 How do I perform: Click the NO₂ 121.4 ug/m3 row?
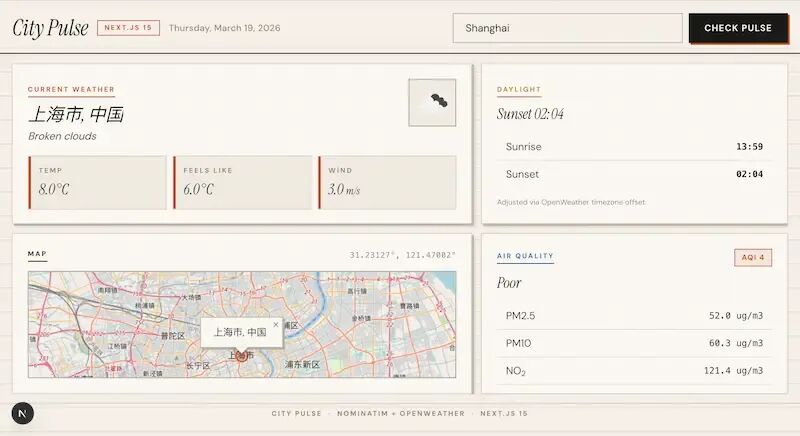pyautogui.click(x=634, y=371)
